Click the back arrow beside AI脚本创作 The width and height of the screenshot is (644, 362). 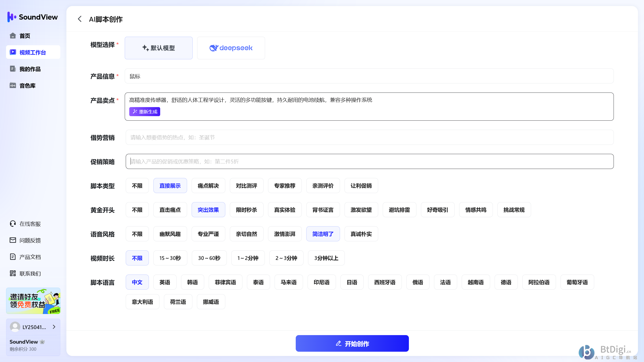tap(80, 19)
